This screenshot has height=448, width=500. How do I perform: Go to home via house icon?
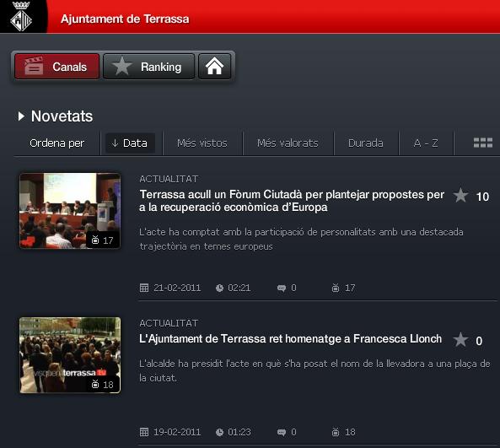215,67
